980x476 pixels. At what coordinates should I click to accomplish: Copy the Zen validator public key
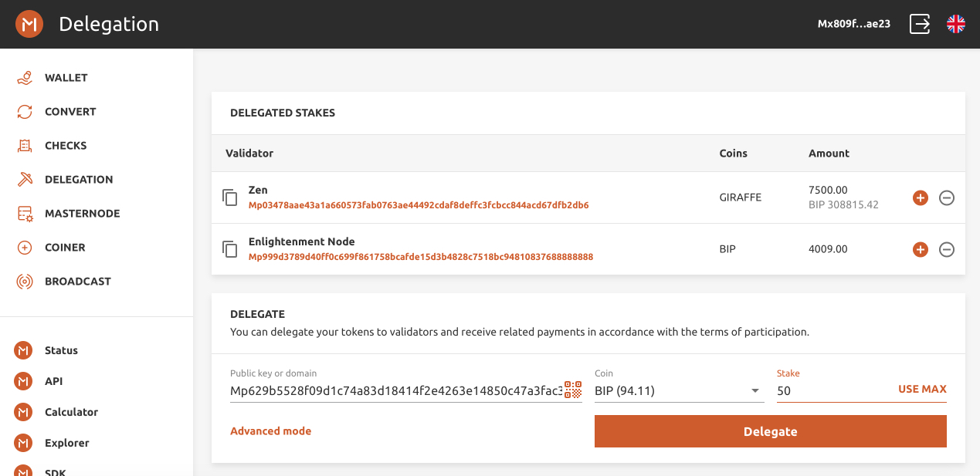coord(230,197)
